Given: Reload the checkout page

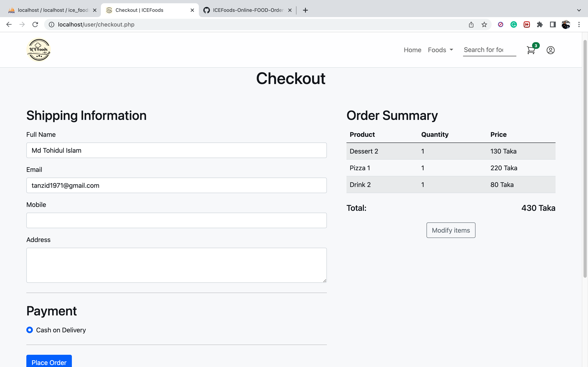Looking at the screenshot, I should [35, 24].
